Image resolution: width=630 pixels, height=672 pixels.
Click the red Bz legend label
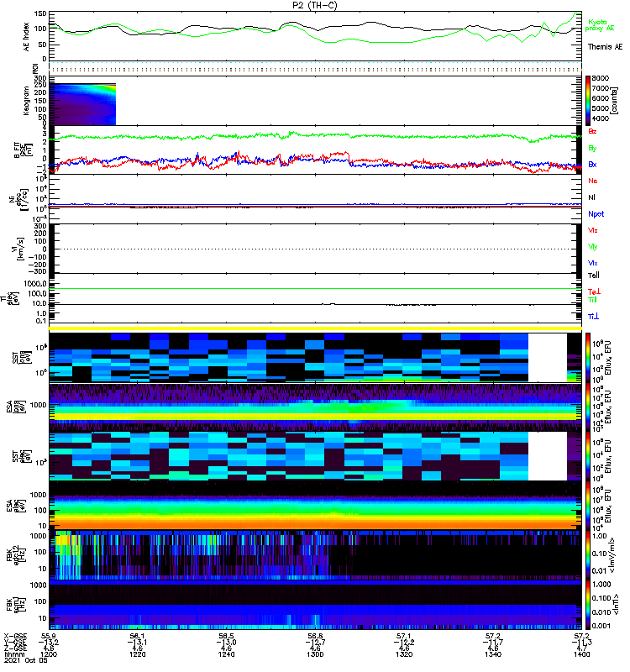click(x=592, y=131)
